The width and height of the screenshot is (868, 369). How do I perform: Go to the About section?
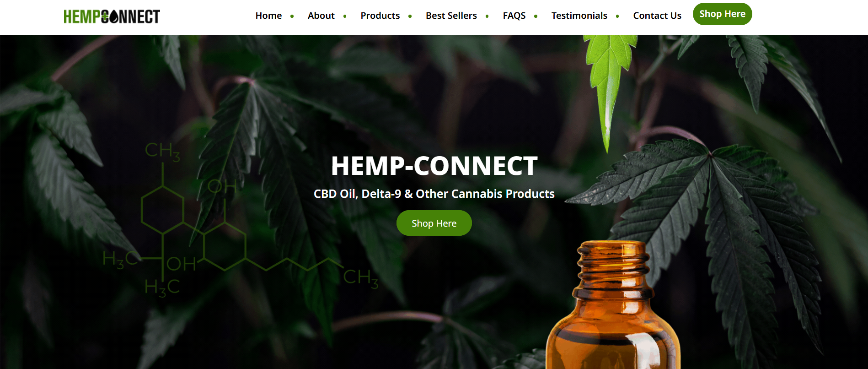[321, 16]
